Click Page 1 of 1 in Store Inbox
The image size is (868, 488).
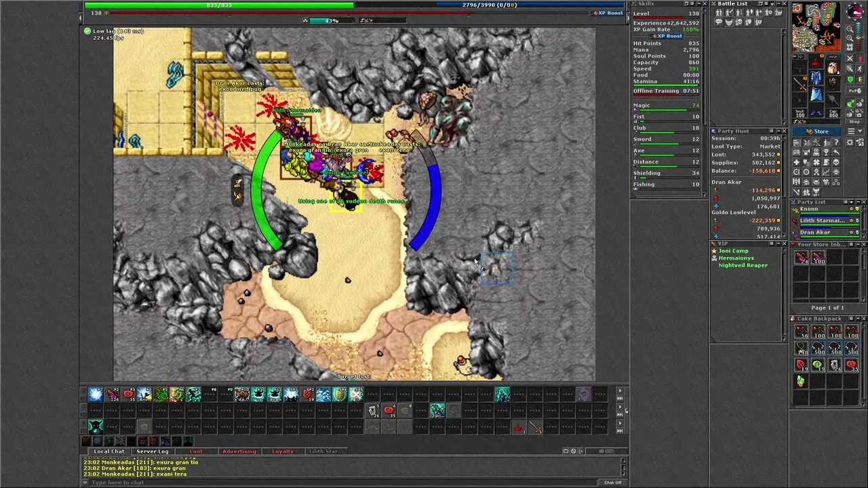pyautogui.click(x=828, y=308)
